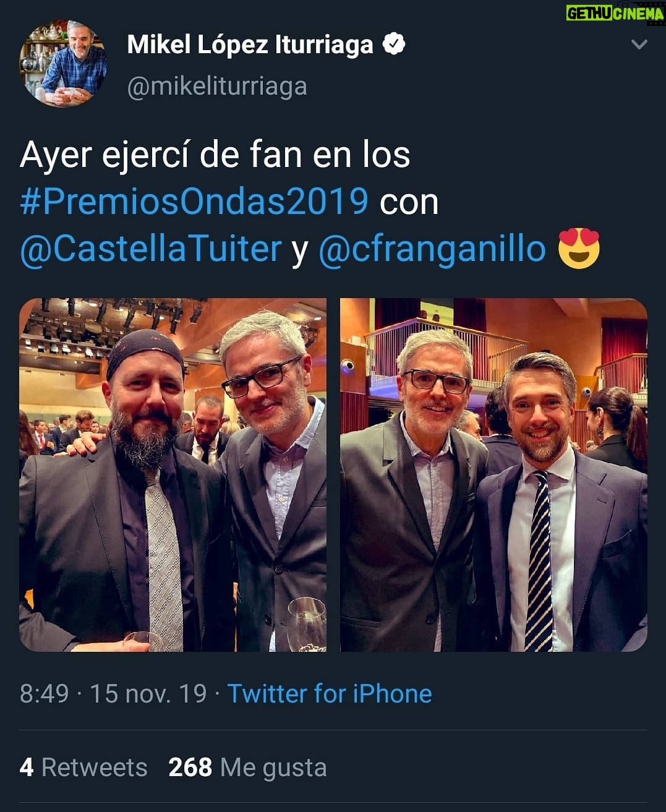The width and height of the screenshot is (666, 812).
Task: Open the left photo with the bearded man
Action: pos(173,475)
